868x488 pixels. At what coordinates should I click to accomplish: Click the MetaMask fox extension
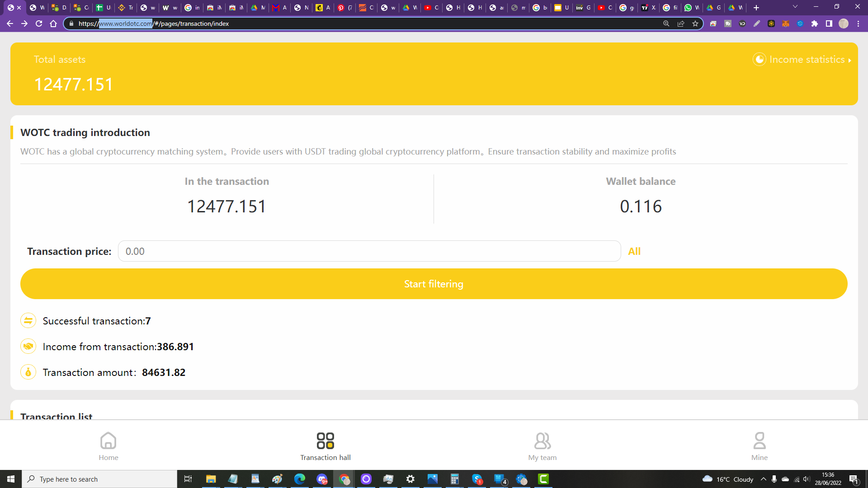pyautogui.click(x=786, y=23)
